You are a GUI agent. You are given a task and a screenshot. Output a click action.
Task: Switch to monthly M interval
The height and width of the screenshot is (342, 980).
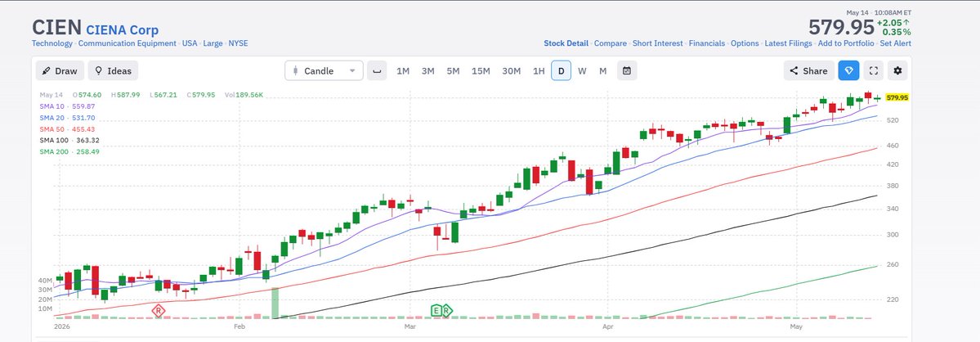602,70
